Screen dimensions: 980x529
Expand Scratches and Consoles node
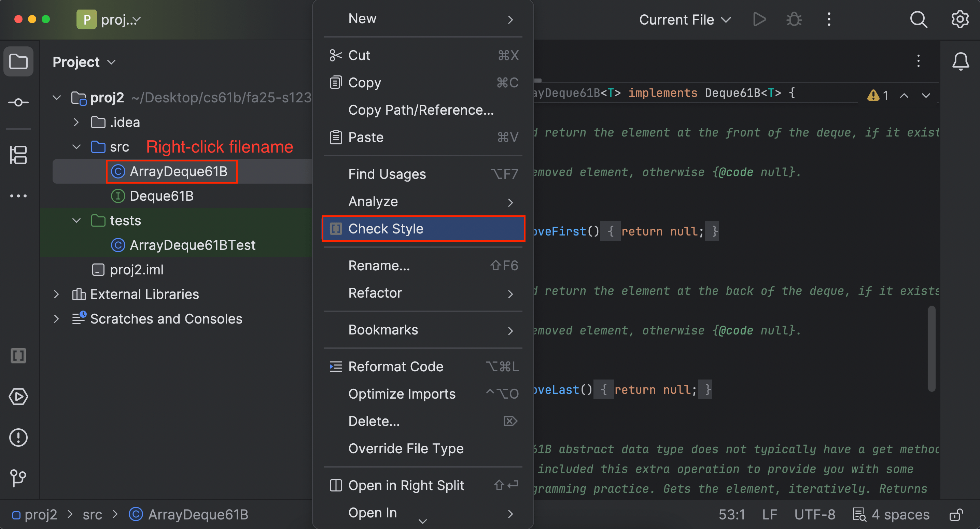pos(56,319)
